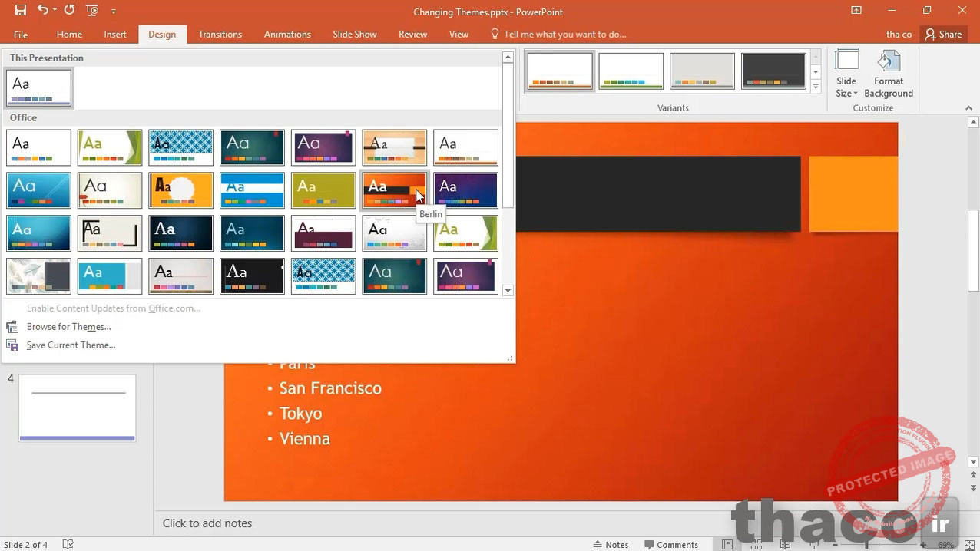
Task: Apply the peach orange Organic-style theme in first row
Action: point(394,147)
